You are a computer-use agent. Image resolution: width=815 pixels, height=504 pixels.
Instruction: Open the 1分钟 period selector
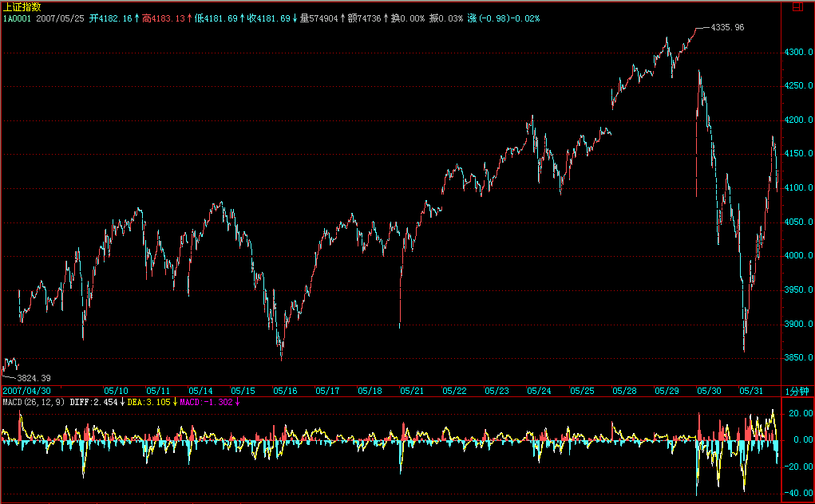click(x=797, y=391)
